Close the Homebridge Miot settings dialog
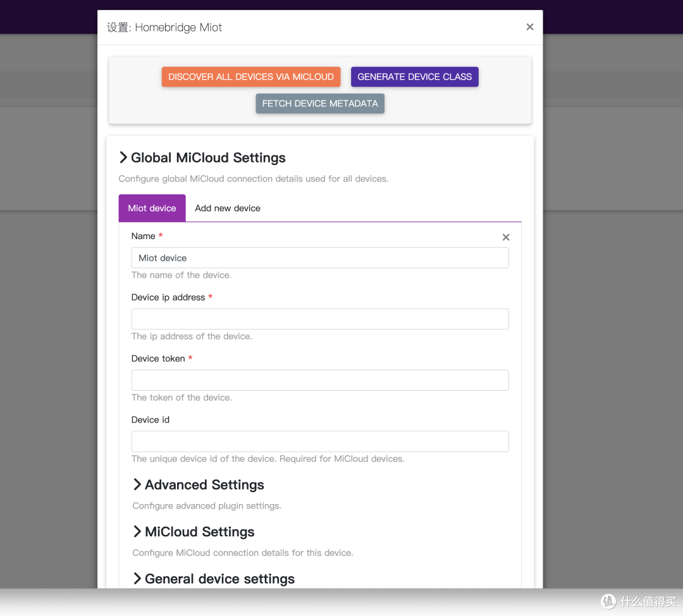Image resolution: width=683 pixels, height=616 pixels. (529, 27)
